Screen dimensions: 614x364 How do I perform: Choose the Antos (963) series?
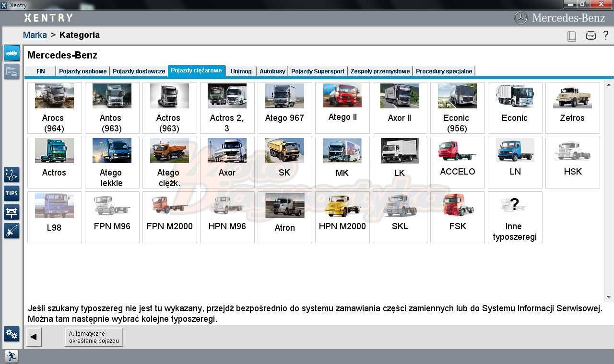pos(112,108)
